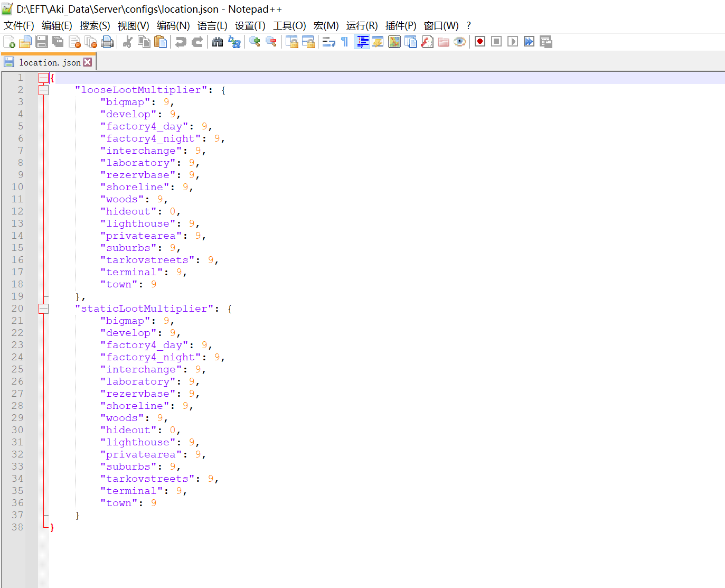The image size is (725, 588).
Task: Collapse the root brace fold on line 1
Action: point(43,78)
